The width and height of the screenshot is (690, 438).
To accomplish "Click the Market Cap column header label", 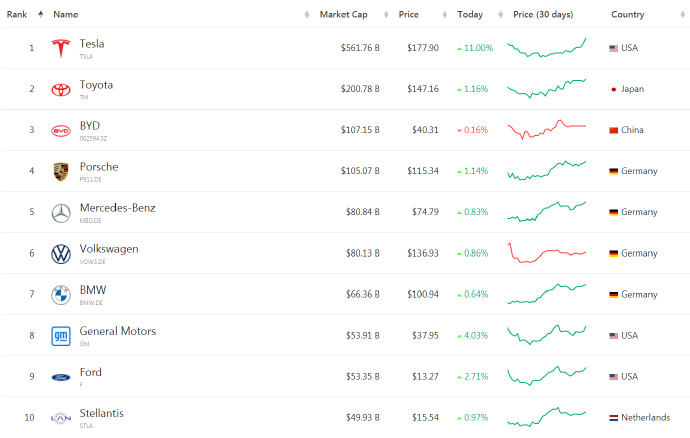I will click(343, 15).
